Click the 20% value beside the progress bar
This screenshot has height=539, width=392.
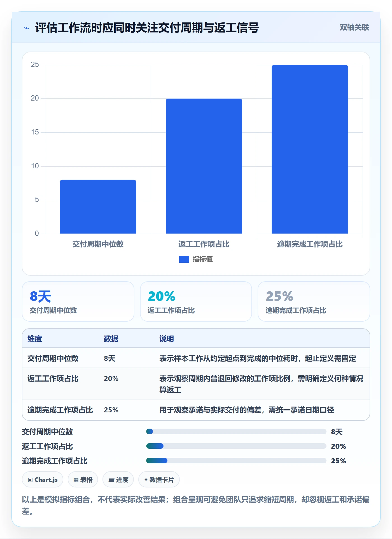pyautogui.click(x=339, y=446)
